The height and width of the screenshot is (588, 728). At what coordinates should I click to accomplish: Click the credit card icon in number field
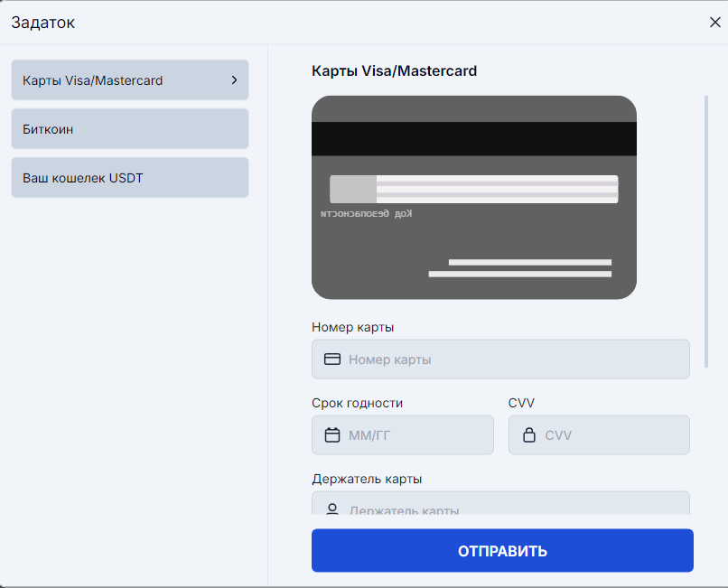(x=332, y=359)
